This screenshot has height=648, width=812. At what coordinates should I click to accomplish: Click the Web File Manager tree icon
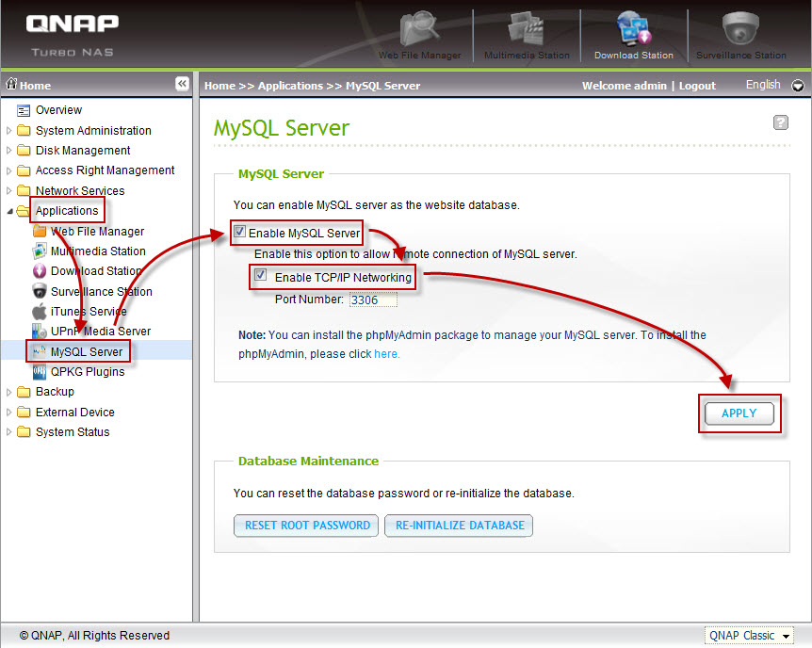click(40, 231)
